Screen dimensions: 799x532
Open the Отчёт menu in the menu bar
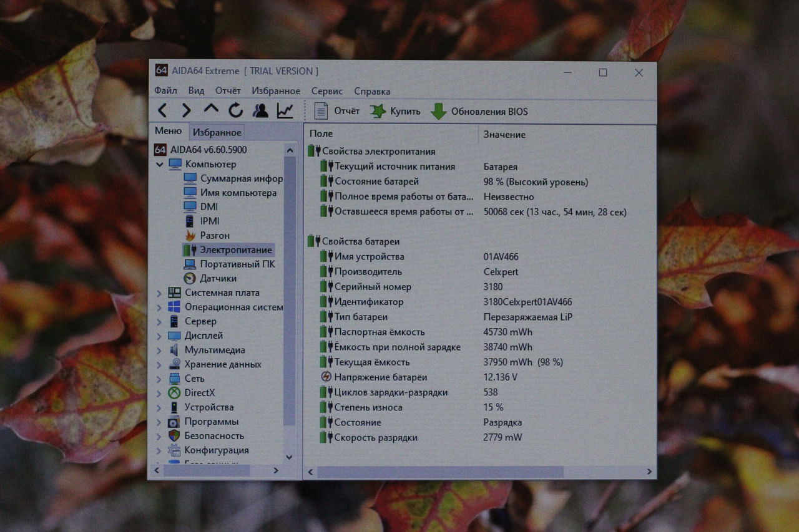pyautogui.click(x=228, y=91)
